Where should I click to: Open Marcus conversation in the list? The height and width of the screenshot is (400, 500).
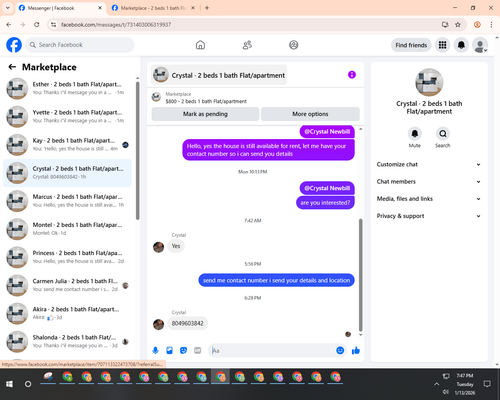tap(67, 201)
